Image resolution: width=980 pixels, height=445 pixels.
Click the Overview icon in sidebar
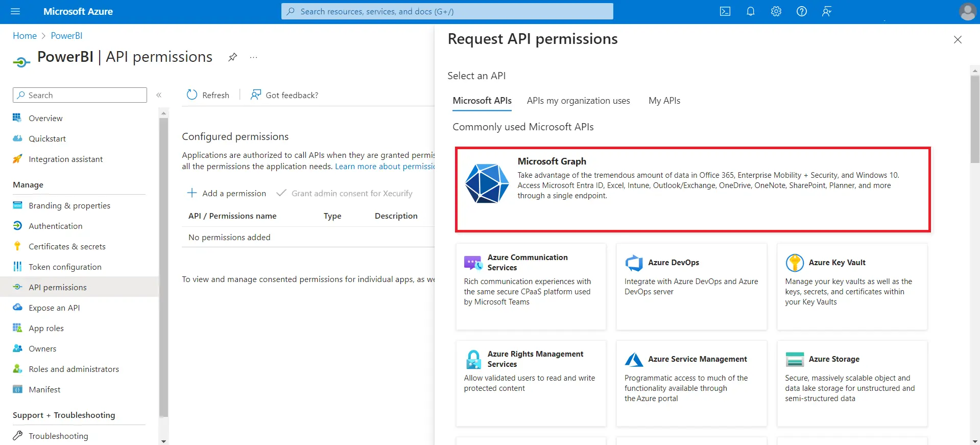(17, 118)
